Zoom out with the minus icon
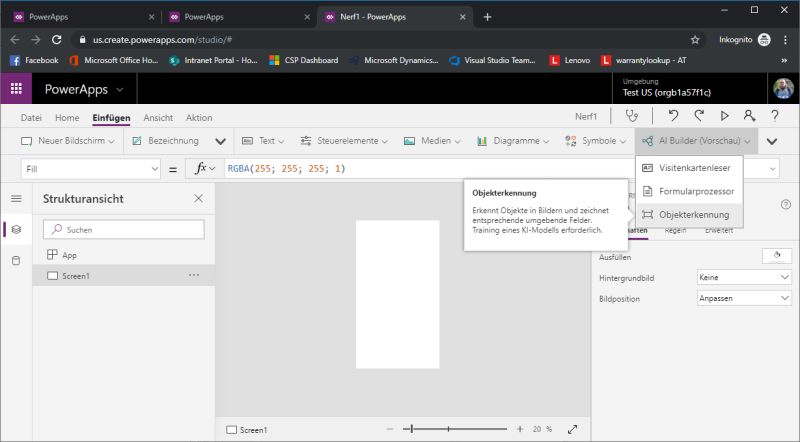This screenshot has width=800, height=442. [390, 429]
